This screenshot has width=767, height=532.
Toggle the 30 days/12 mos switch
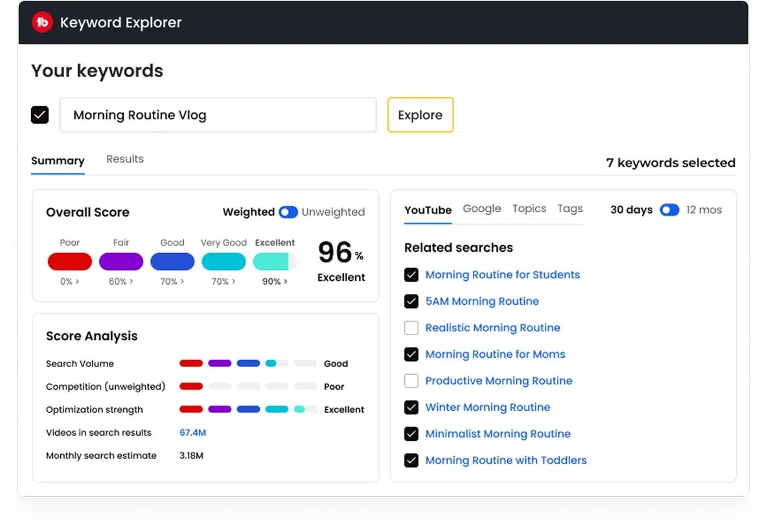click(x=669, y=210)
